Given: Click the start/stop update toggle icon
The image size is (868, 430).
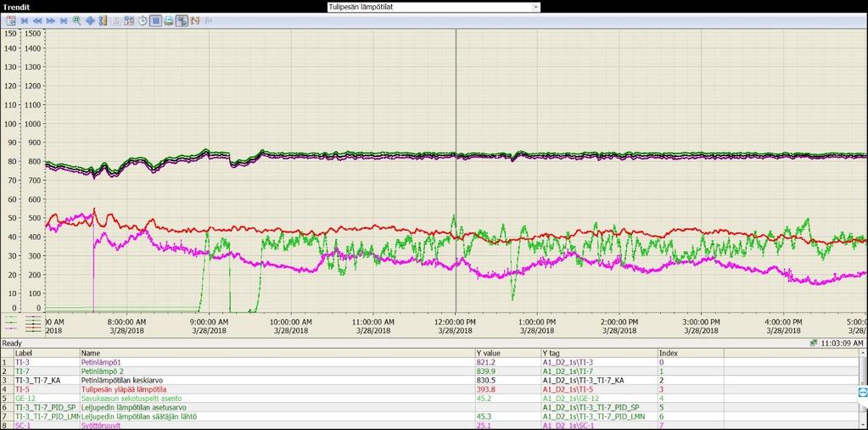Looking at the screenshot, I should [x=155, y=20].
